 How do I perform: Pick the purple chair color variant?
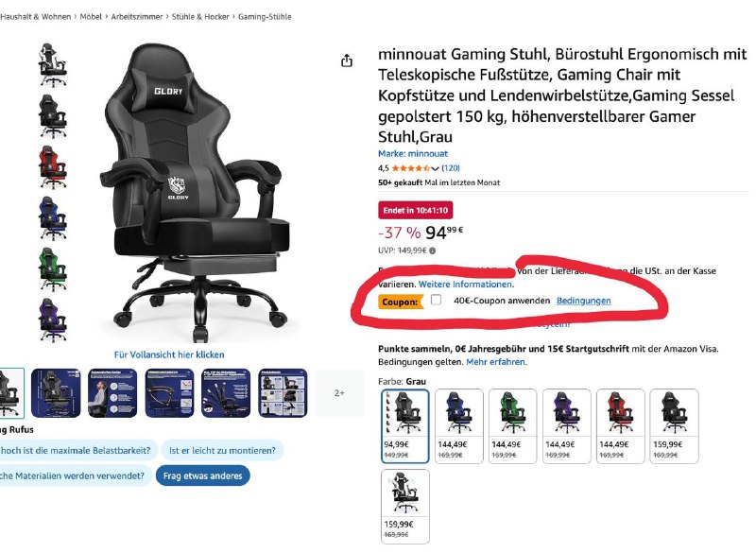pos(566,426)
